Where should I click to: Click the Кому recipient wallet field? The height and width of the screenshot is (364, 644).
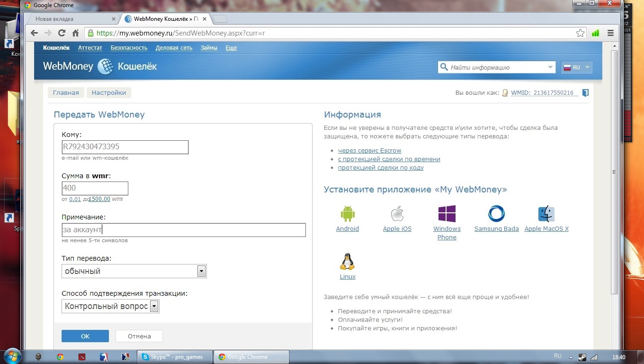tap(125, 147)
